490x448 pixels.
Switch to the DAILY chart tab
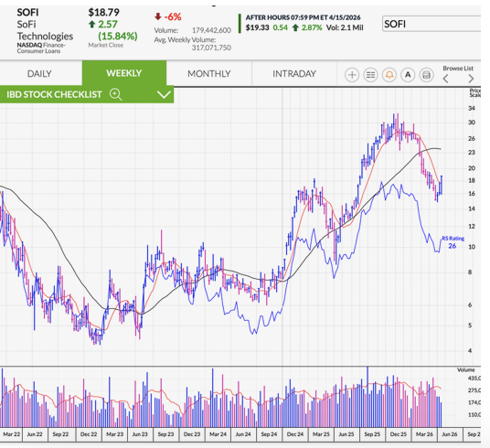39,74
